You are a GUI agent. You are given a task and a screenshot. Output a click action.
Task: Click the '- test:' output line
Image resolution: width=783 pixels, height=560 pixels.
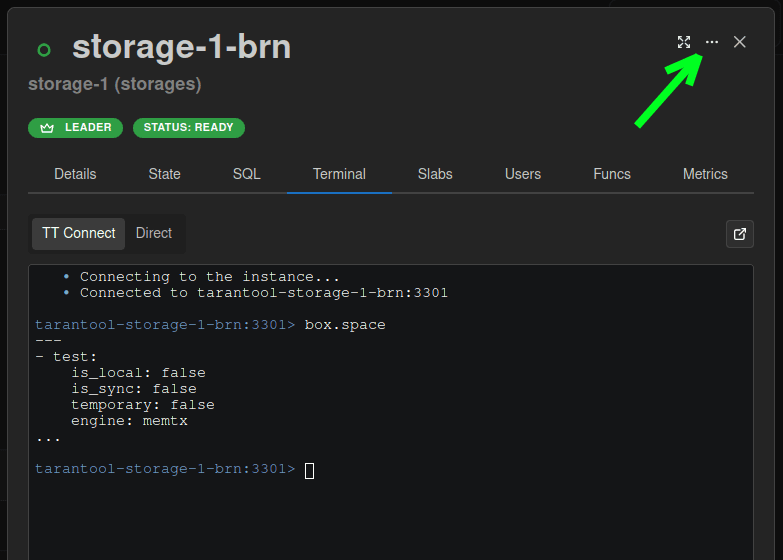coord(66,357)
